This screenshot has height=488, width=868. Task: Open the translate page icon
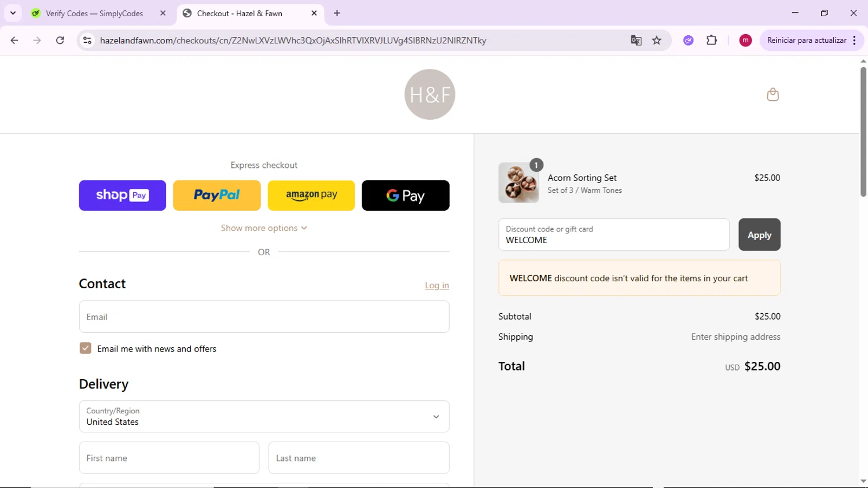point(636,41)
